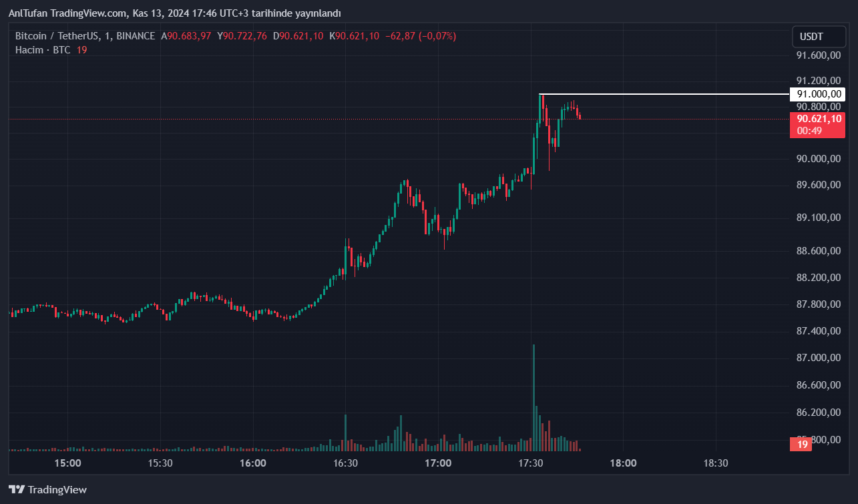This screenshot has width=858, height=504.
Task: Open the USDT currency selector
Action: pyautogui.click(x=811, y=37)
